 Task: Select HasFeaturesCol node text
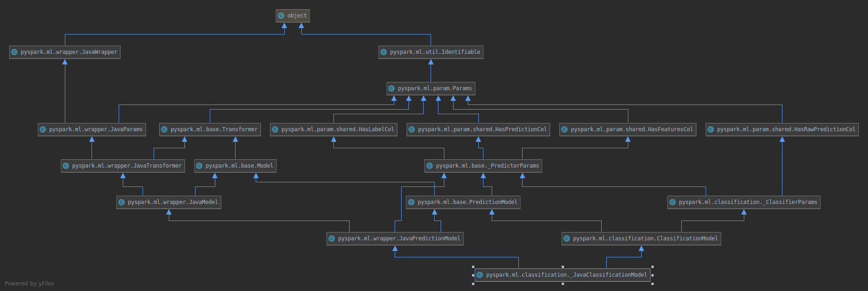pos(632,129)
